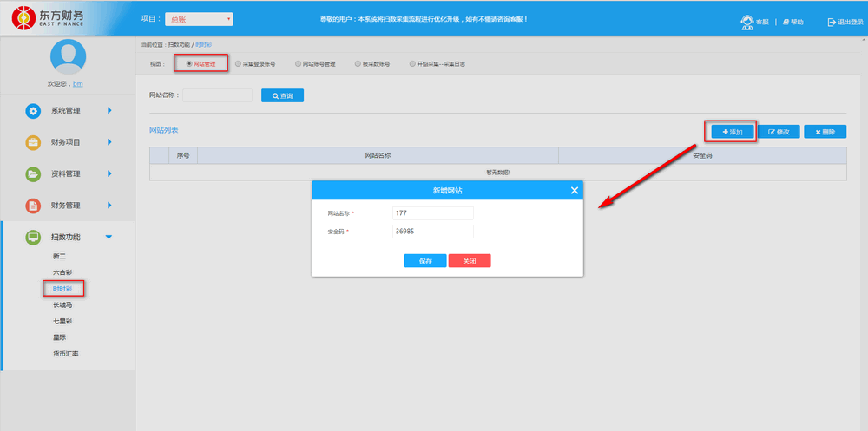Select the 采集登录账号 radio button
This screenshot has width=868, height=431.
(239, 64)
